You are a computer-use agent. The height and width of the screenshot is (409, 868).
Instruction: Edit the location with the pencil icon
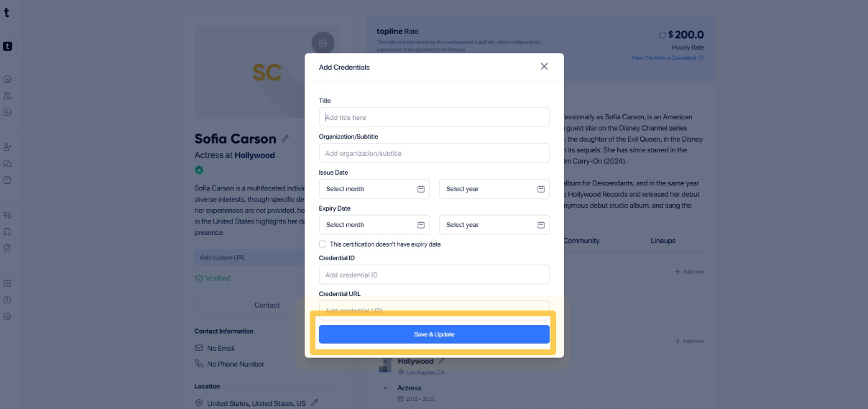click(x=315, y=403)
